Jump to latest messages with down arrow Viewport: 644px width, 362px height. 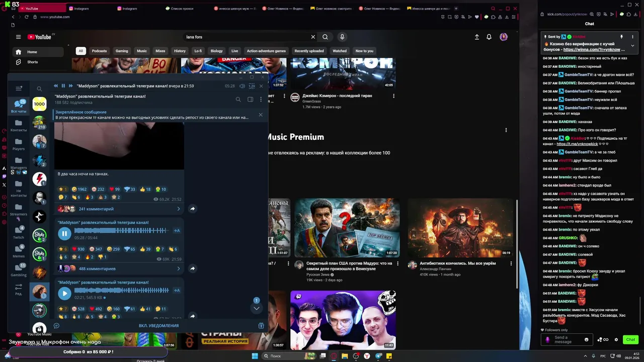256,308
